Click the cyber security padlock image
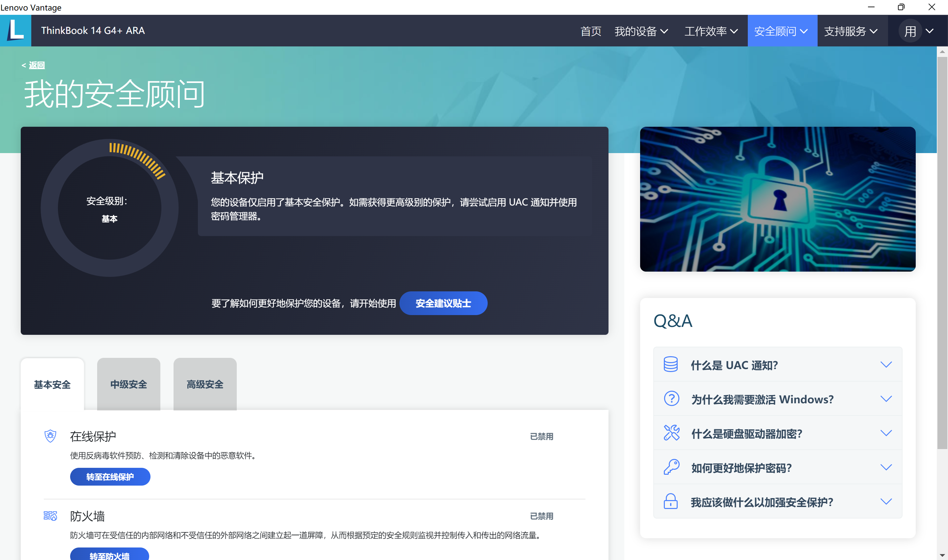 coord(778,199)
